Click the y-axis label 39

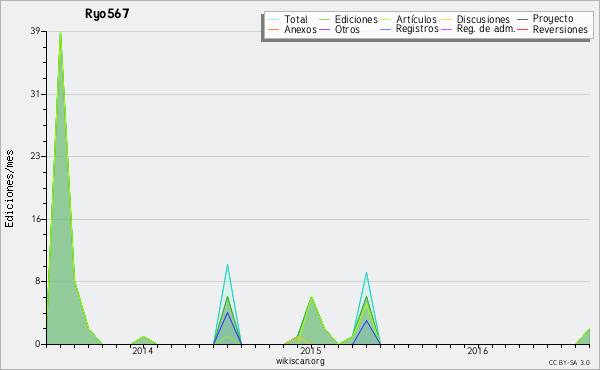[x=36, y=31]
